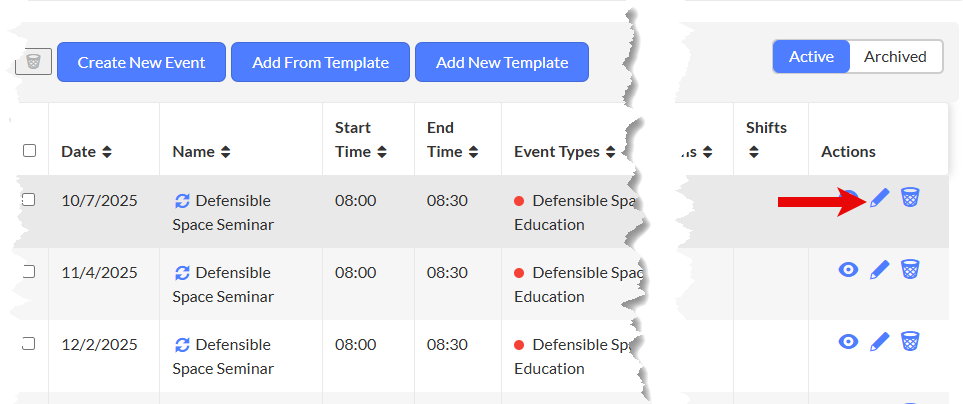This screenshot has width=963, height=404.
Task: Check the box for the 11/4/2025 event row
Action: (x=29, y=272)
